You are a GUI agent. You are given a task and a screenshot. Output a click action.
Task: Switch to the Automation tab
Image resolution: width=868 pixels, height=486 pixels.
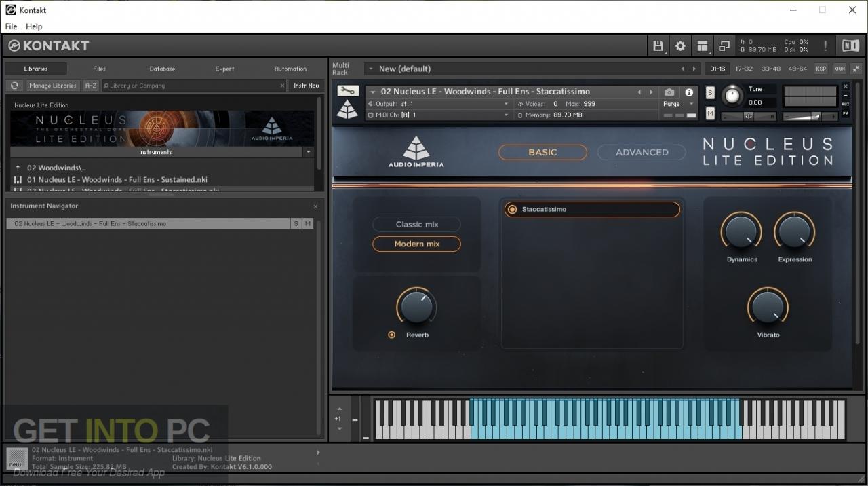point(290,69)
